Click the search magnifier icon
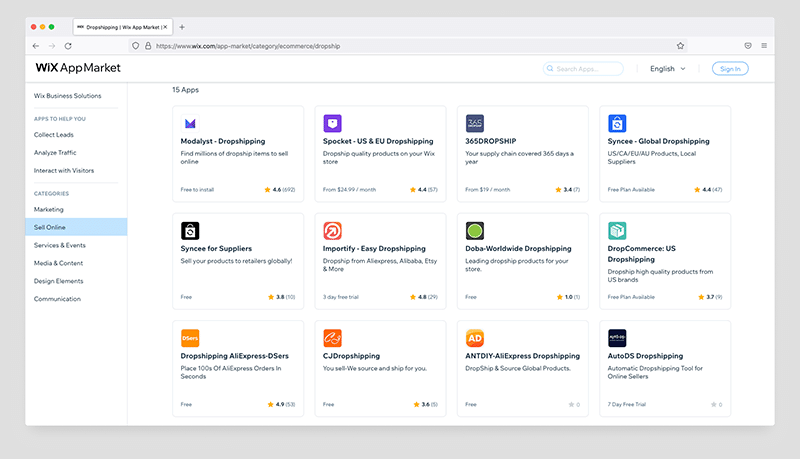 (x=550, y=68)
